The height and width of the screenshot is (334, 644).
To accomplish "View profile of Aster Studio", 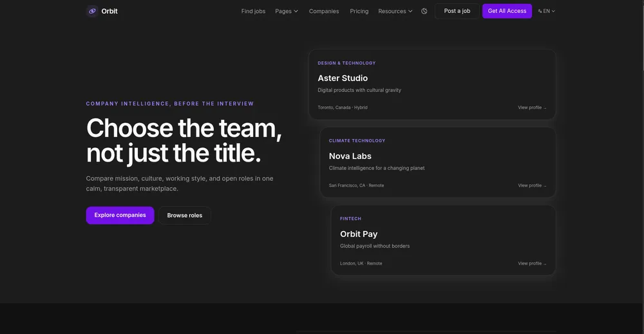I will [532, 107].
